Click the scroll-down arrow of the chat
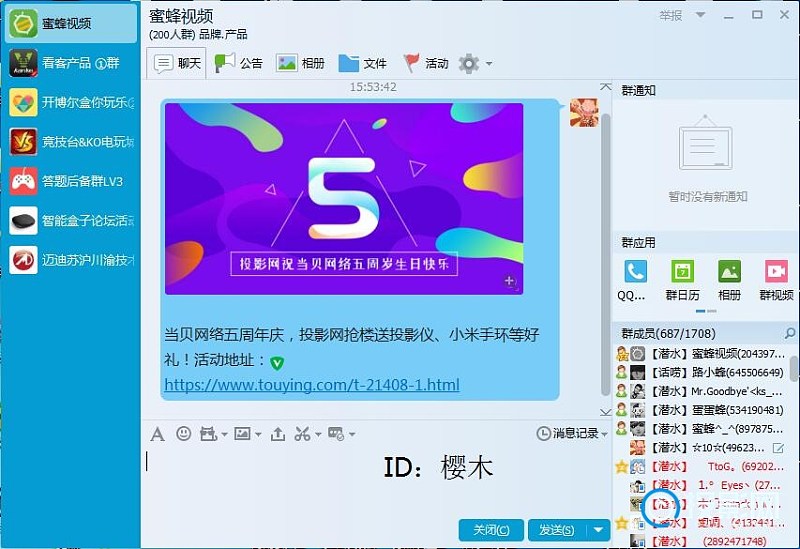 (605, 412)
